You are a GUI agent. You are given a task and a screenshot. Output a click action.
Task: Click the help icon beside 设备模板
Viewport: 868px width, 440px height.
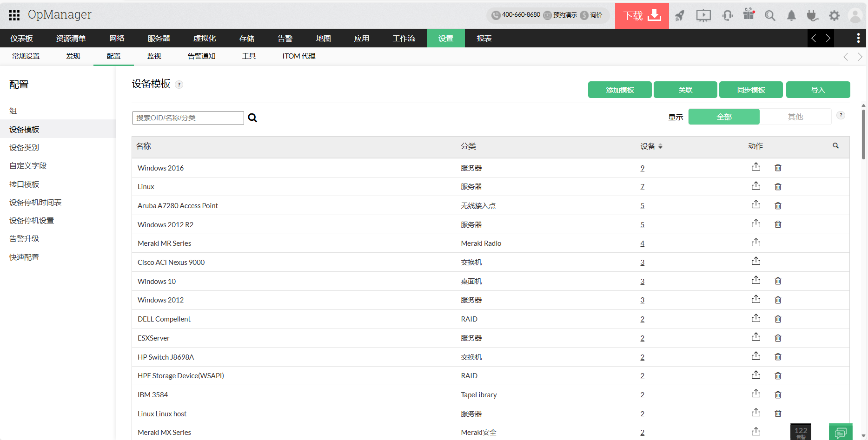click(179, 85)
